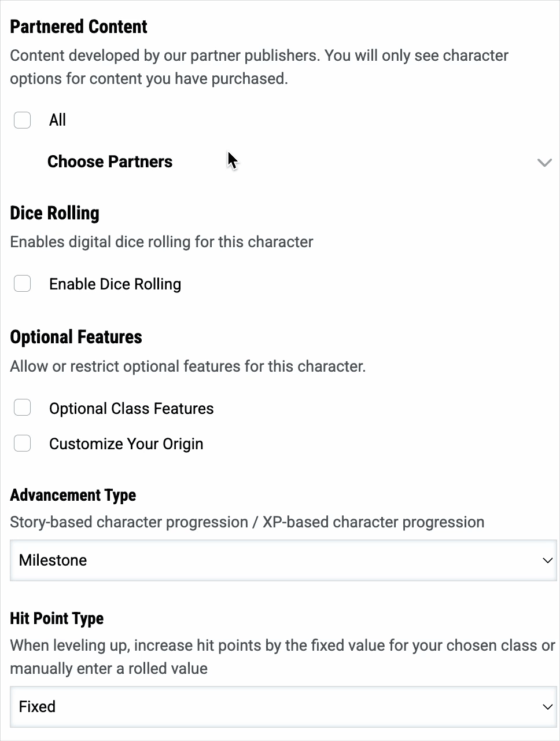The height and width of the screenshot is (741, 560).
Task: Click the Optional Class Features label text
Action: pos(131,409)
